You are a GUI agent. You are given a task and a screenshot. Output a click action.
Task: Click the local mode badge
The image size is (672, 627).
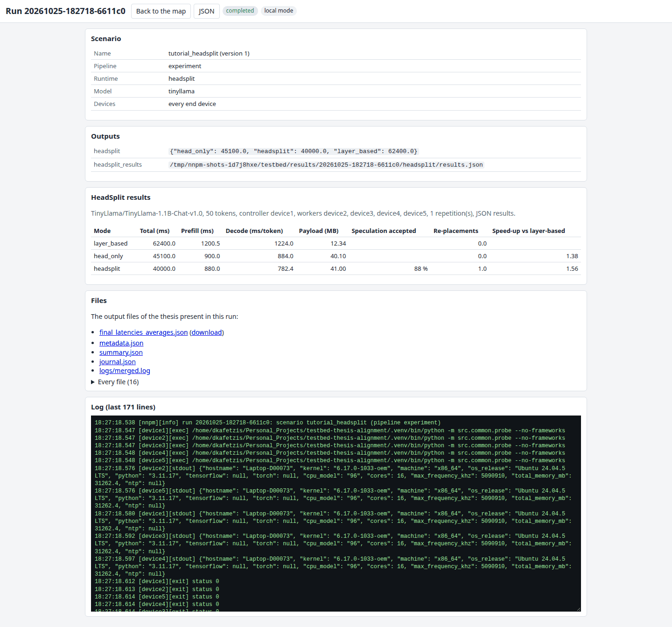(x=279, y=11)
